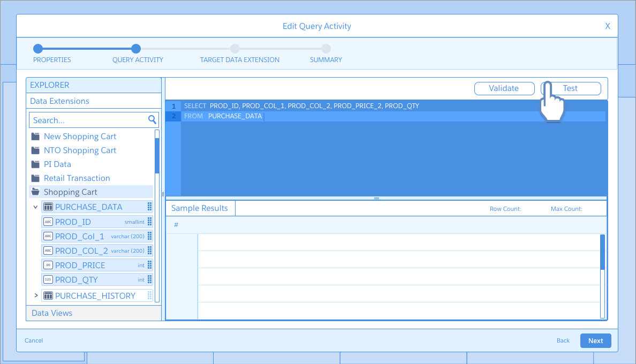Open the Retail Transaction folder
The width and height of the screenshot is (636, 364).
point(77,178)
